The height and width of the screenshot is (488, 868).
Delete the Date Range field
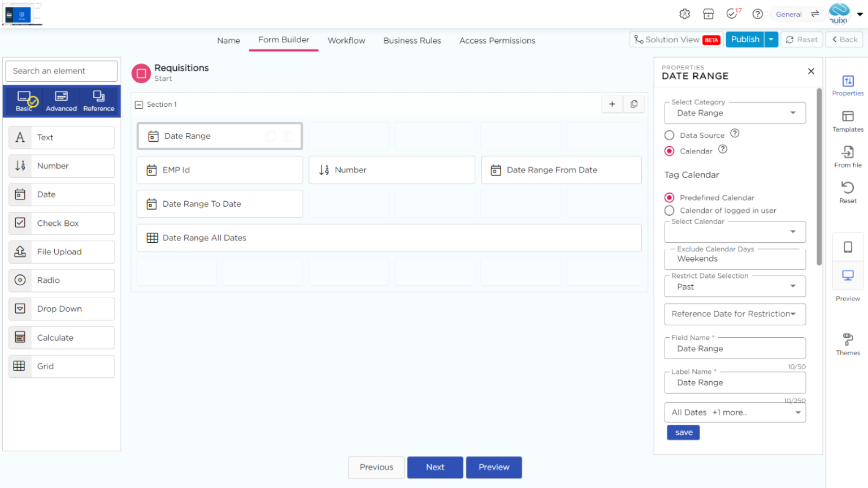point(288,136)
